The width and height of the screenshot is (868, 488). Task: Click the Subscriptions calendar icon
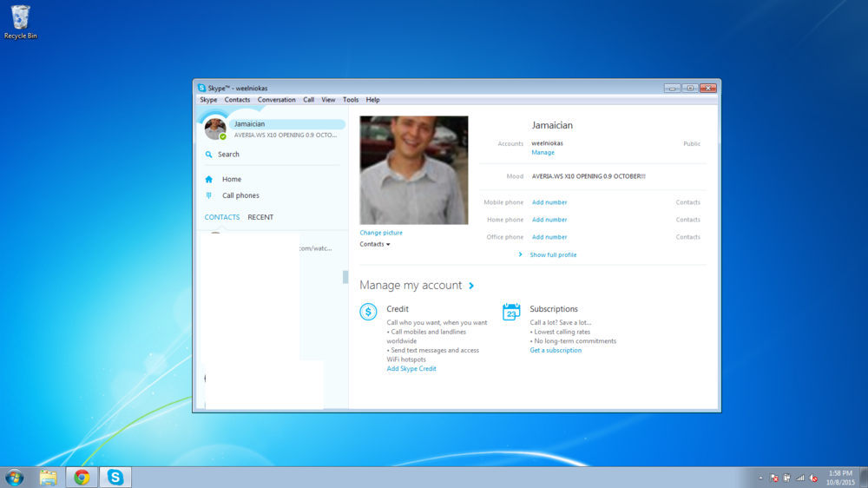511,312
